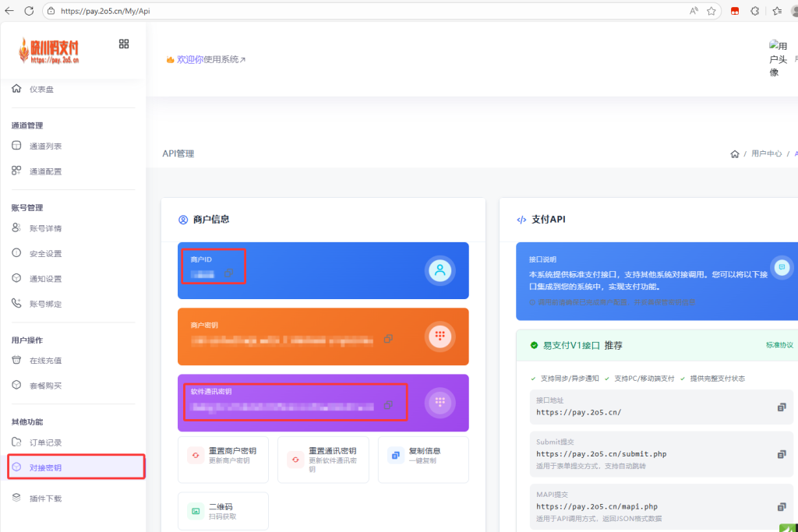798x532 pixels.
Task: Copy the https://pay.2o5.cn/ interface address
Action: click(x=781, y=407)
